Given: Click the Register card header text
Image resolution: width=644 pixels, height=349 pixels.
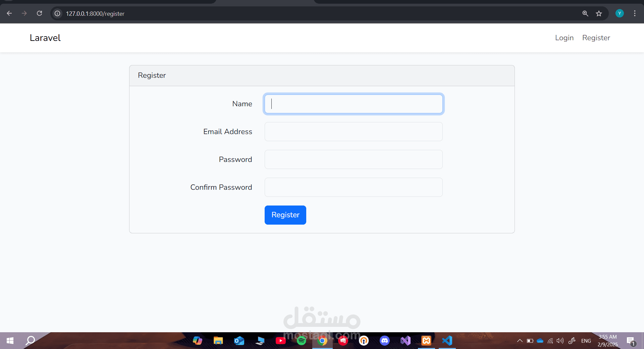Looking at the screenshot, I should [x=152, y=75].
